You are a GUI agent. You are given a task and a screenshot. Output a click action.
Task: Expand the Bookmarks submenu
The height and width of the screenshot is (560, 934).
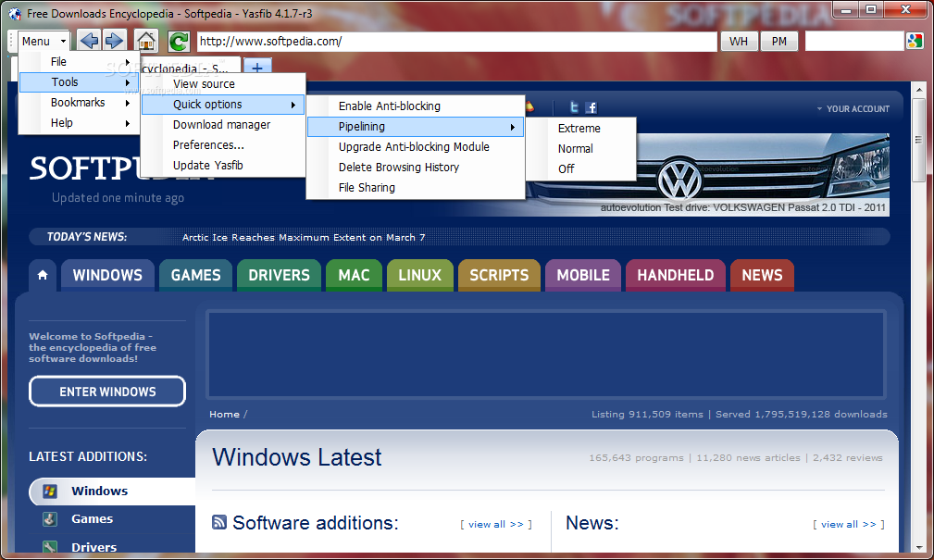tap(80, 103)
